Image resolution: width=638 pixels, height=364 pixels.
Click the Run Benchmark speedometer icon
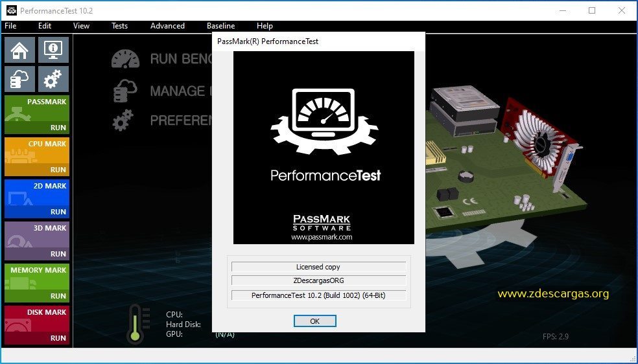(125, 60)
